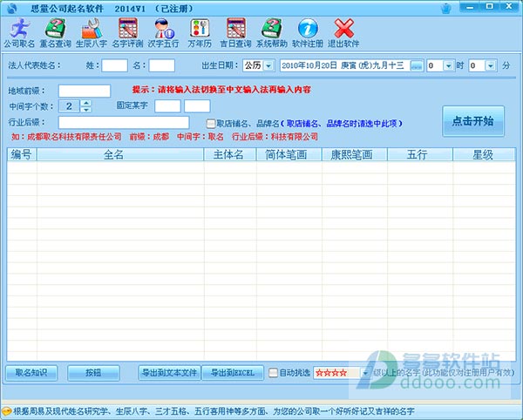The image size is (523, 420).
Task: Focus the 名 given name field
Action: pos(162,65)
